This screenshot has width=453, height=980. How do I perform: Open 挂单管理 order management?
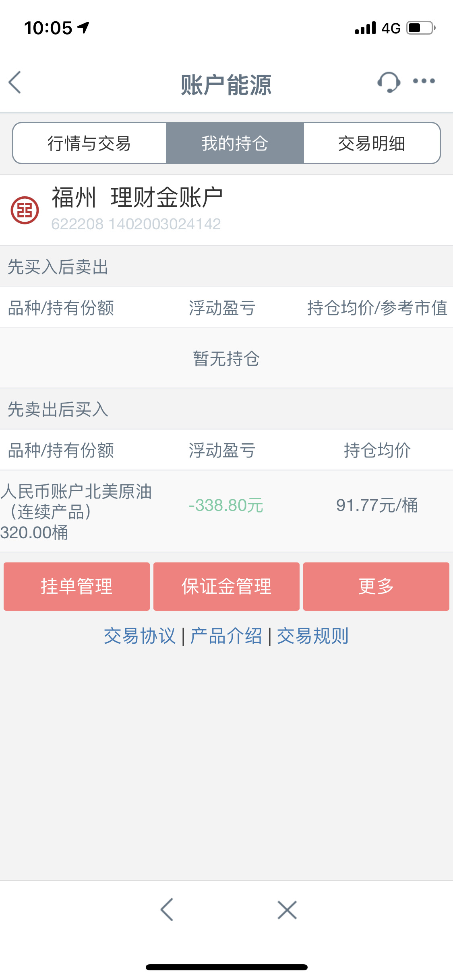point(77,587)
